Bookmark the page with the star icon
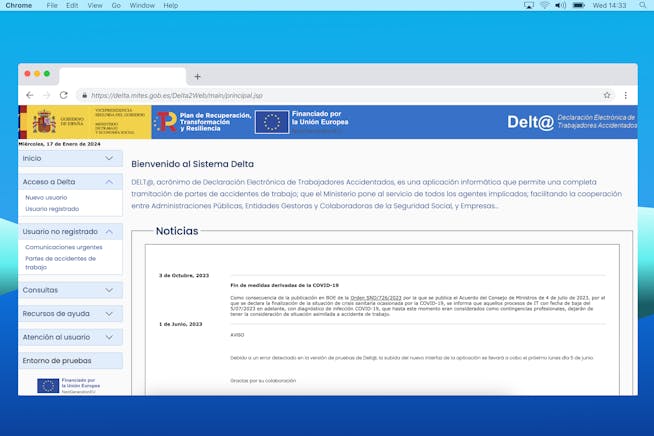This screenshot has height=436, width=654. 607,95
